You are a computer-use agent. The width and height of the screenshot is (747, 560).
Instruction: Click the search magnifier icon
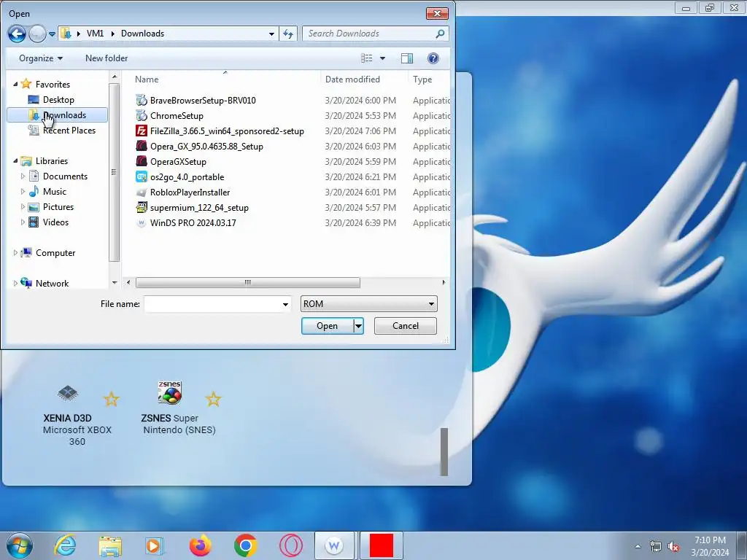(x=440, y=34)
